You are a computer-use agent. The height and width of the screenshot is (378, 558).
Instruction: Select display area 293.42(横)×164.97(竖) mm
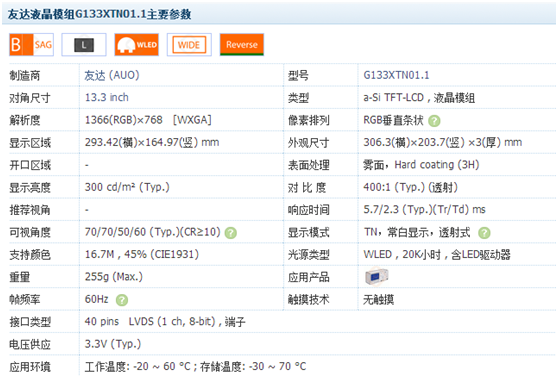(x=152, y=142)
